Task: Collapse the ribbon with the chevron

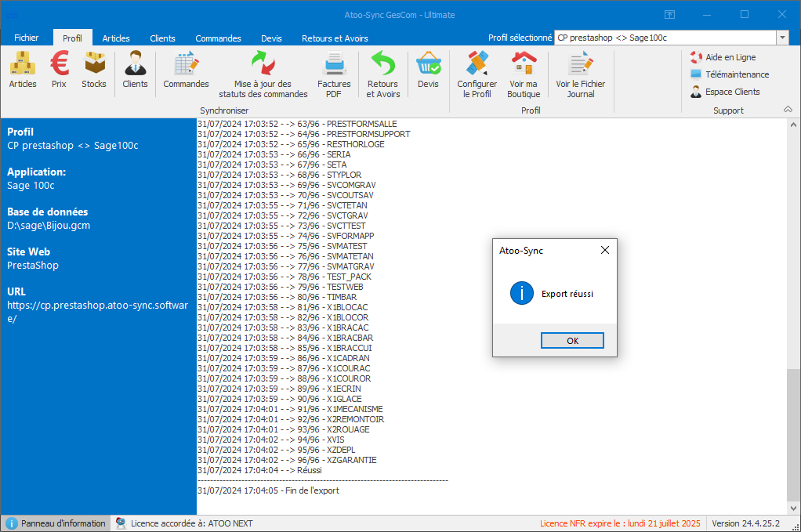Action: [x=788, y=109]
